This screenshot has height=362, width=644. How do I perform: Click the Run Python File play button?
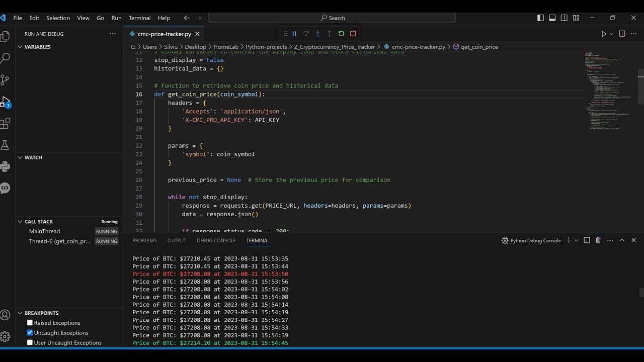tap(604, 34)
